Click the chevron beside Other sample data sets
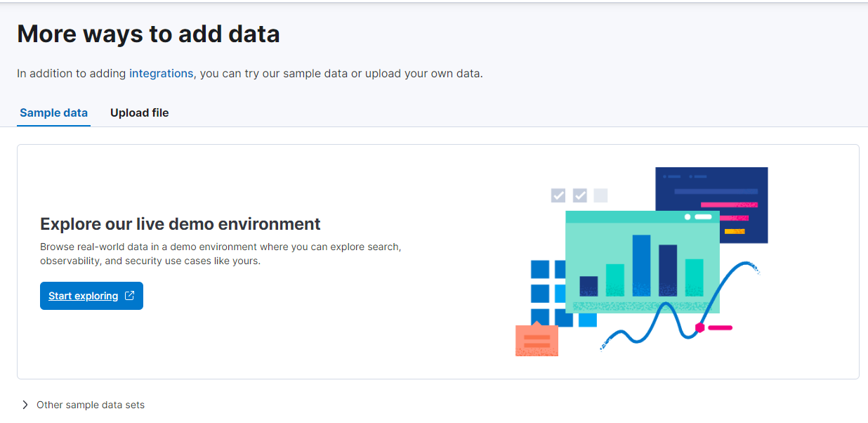The image size is (868, 423). pos(25,405)
